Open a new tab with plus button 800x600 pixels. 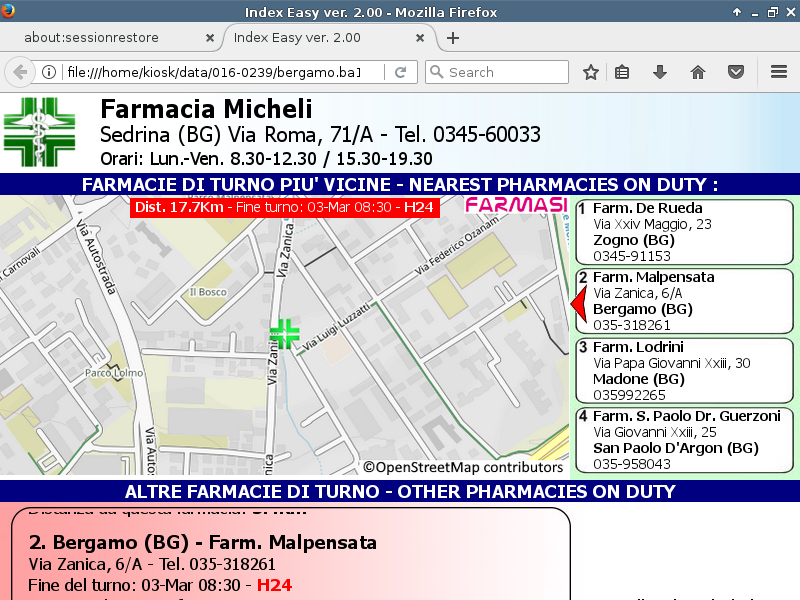tap(453, 38)
